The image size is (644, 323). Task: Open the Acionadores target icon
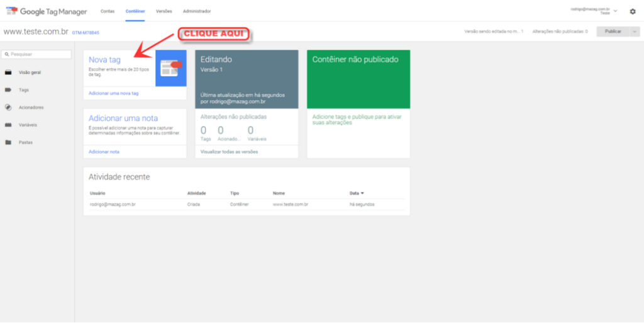click(8, 107)
